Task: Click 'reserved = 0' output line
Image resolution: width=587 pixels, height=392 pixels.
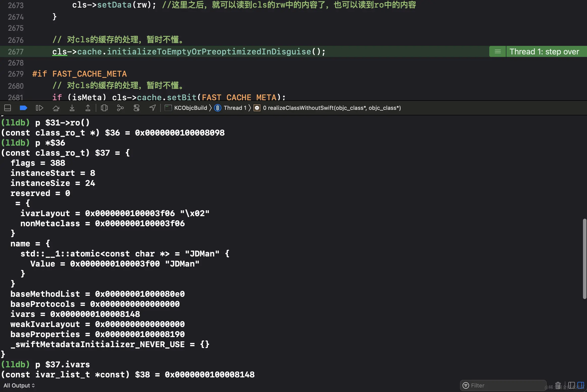Action: click(40, 193)
